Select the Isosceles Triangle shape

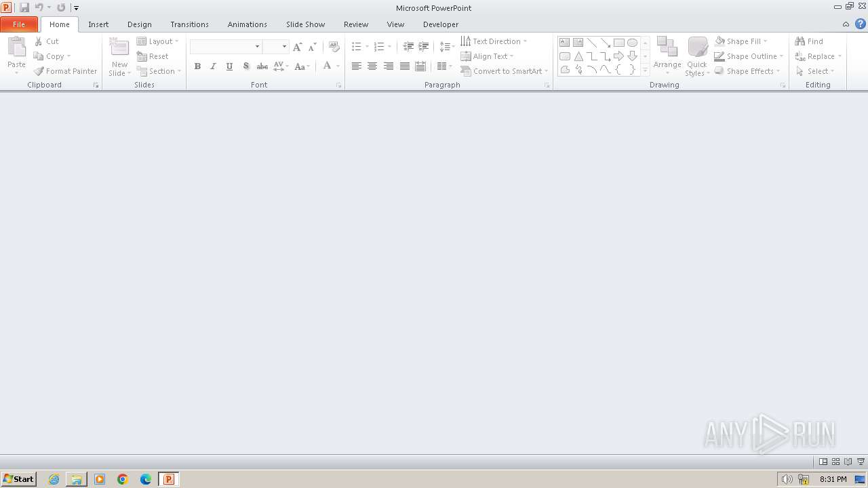tap(578, 56)
